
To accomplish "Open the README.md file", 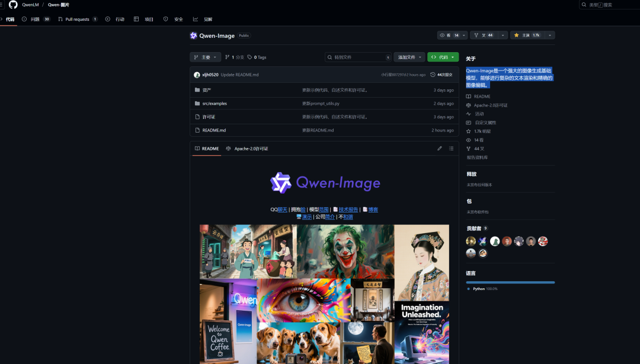I will tap(214, 130).
